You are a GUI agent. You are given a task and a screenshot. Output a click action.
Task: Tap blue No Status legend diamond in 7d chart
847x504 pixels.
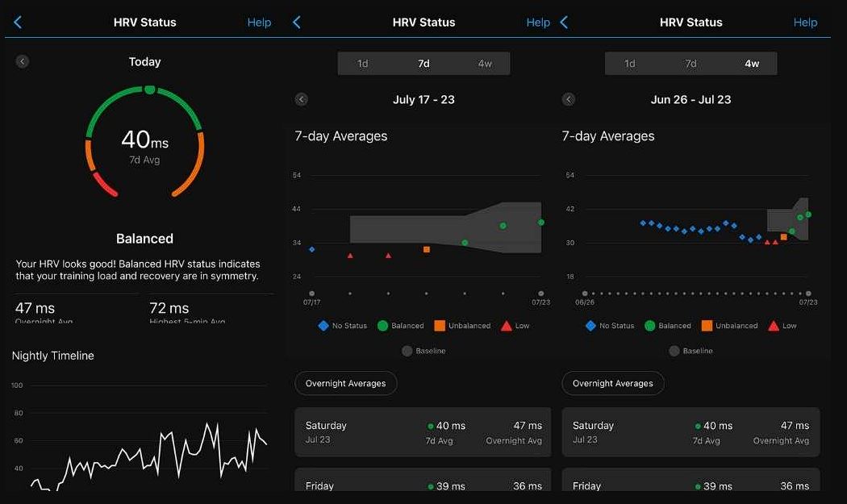pyautogui.click(x=323, y=326)
